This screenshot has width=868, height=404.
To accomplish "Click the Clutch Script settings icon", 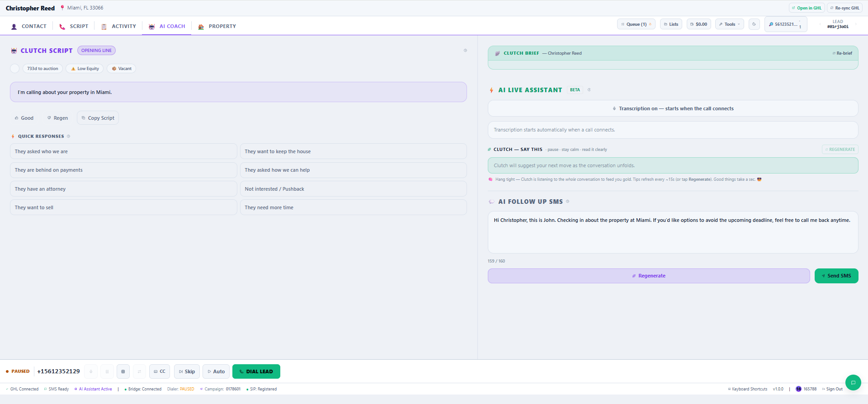I will coord(465,51).
